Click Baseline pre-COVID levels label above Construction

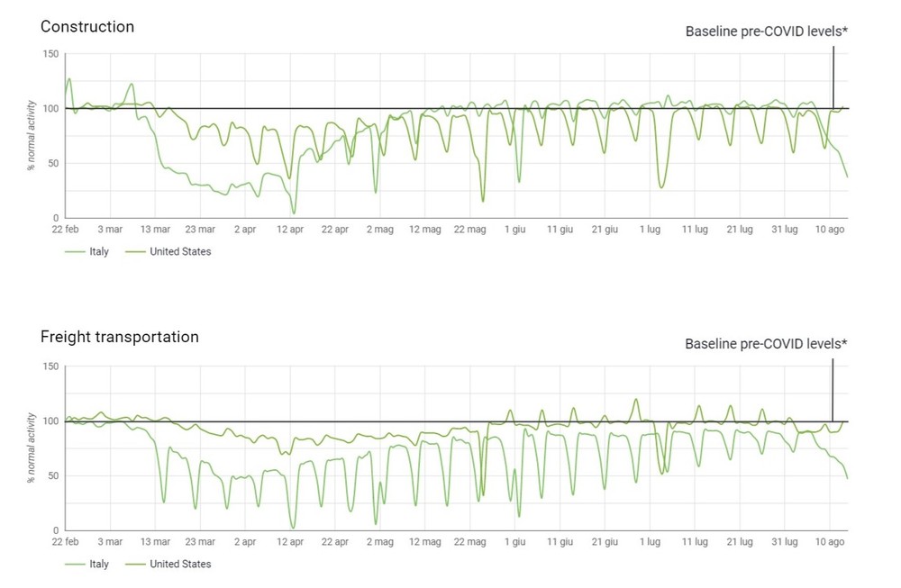767,32
